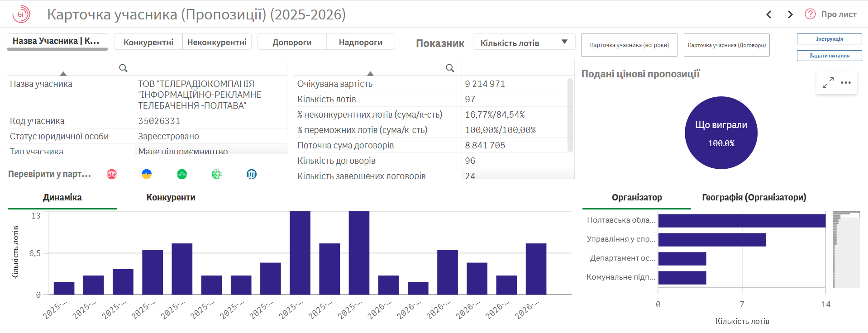The width and height of the screenshot is (868, 333).
Task: Switch to the Географія (Організатори) tab
Action: [754, 198]
